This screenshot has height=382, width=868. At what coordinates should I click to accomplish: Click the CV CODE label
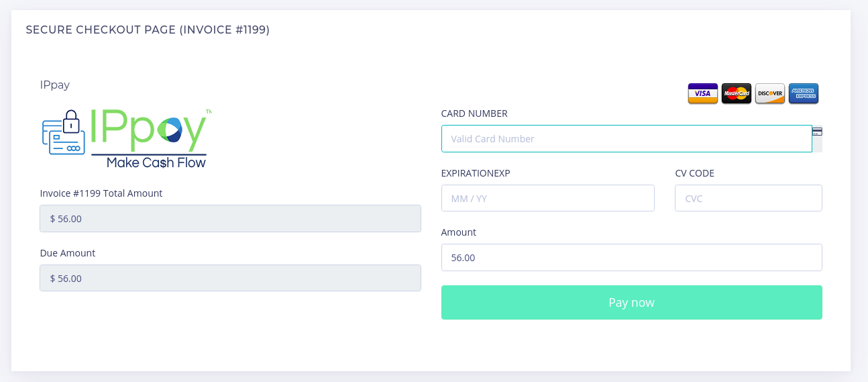(694, 173)
